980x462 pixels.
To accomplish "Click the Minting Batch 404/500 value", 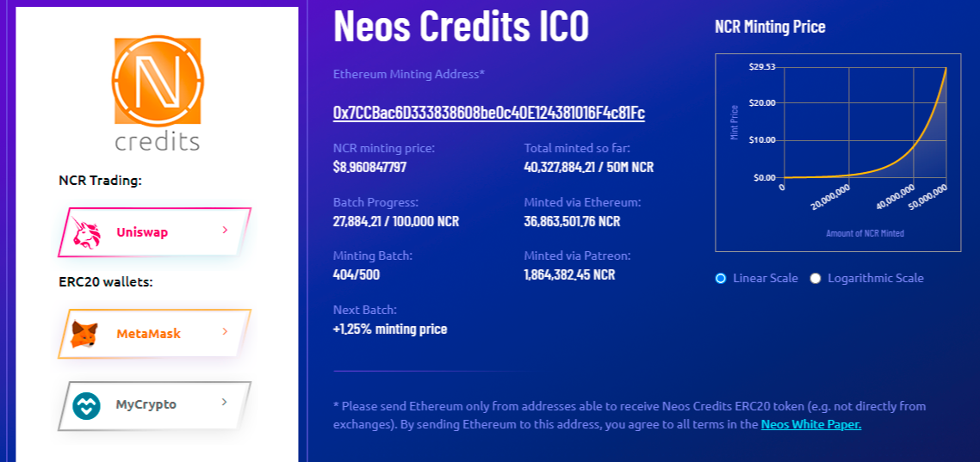I will click(x=357, y=275).
